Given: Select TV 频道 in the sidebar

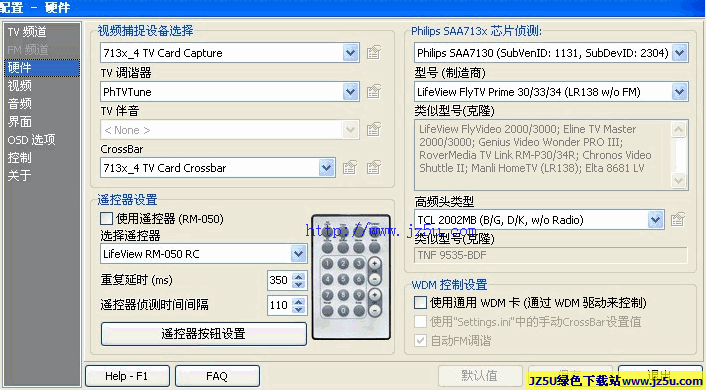Looking at the screenshot, I should coord(42,32).
